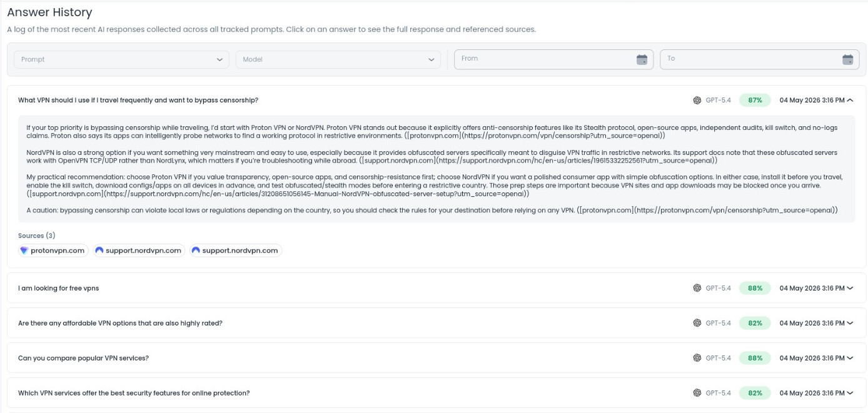868x413 pixels.
Task: Click the 87% score badge
Action: click(x=755, y=100)
